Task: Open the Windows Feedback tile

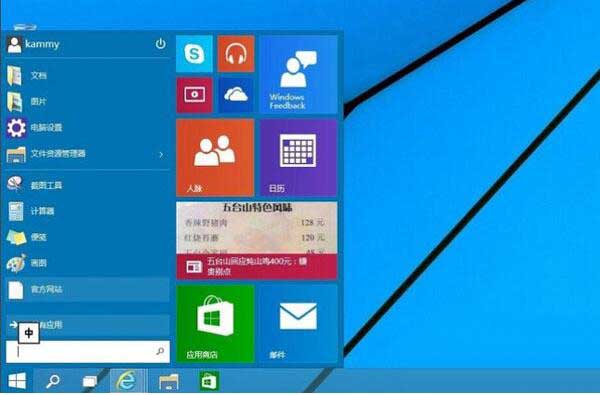Action: [x=298, y=75]
